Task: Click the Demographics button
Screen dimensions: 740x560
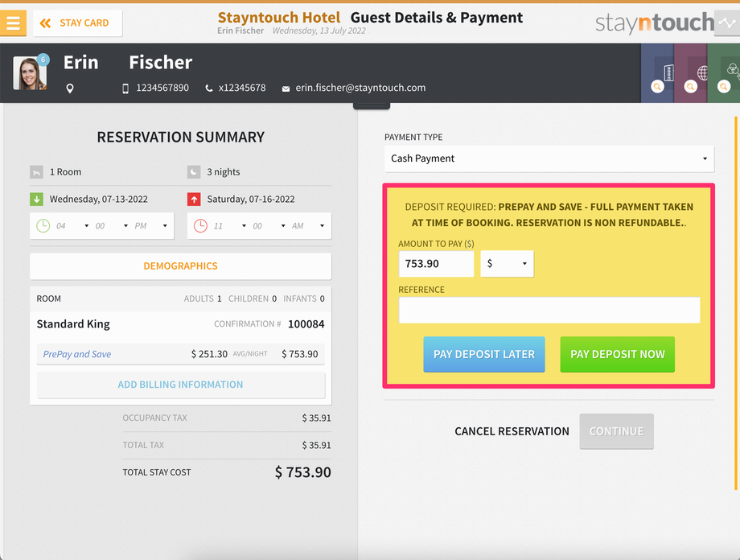Action: point(180,266)
